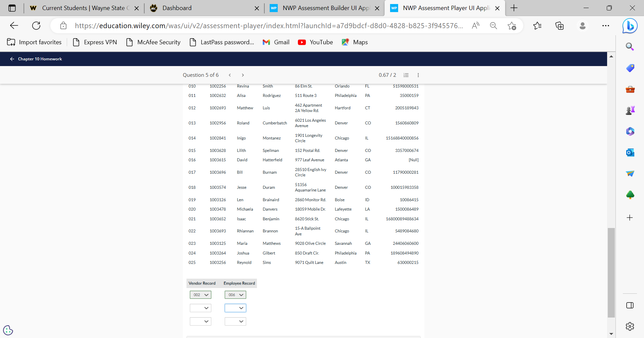Open the YouTube bookmark
Image resolution: width=644 pixels, height=338 pixels.
[x=316, y=42]
